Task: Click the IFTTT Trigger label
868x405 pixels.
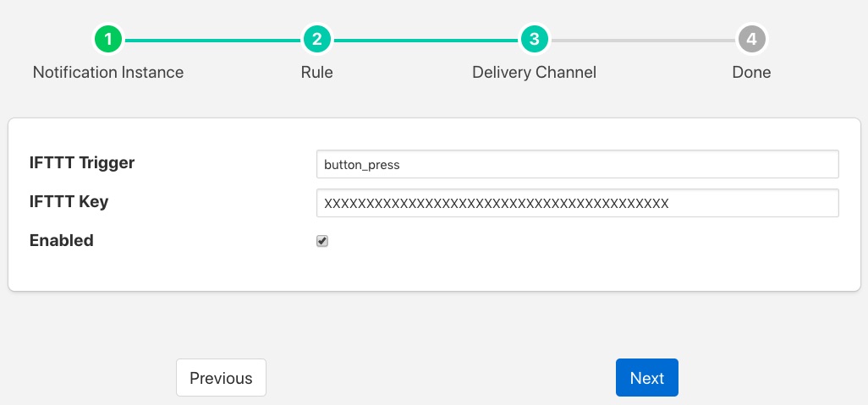Action: pyautogui.click(x=82, y=162)
